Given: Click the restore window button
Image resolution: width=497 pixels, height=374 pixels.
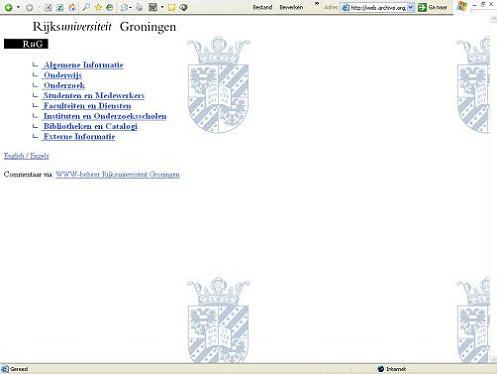Looking at the screenshot, I should 483,4.
